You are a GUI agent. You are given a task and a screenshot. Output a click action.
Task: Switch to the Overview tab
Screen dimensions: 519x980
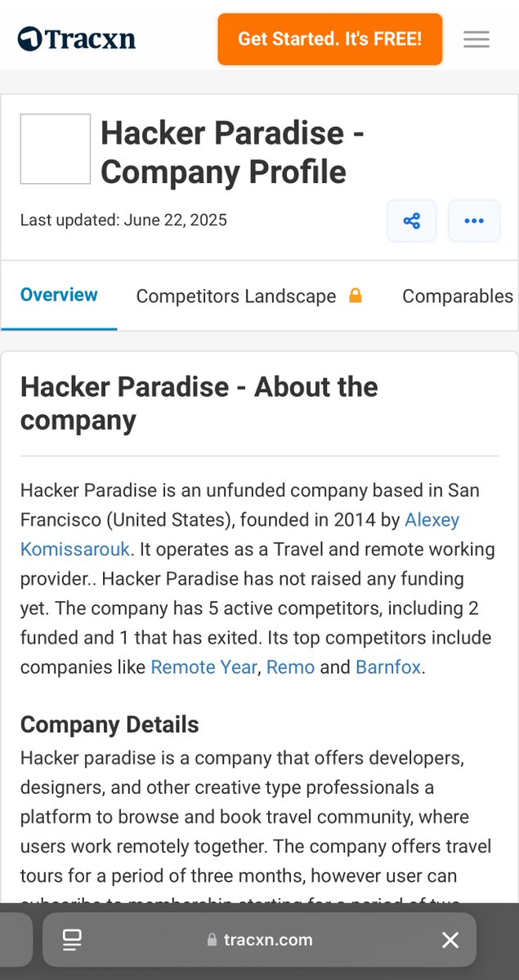(x=59, y=295)
